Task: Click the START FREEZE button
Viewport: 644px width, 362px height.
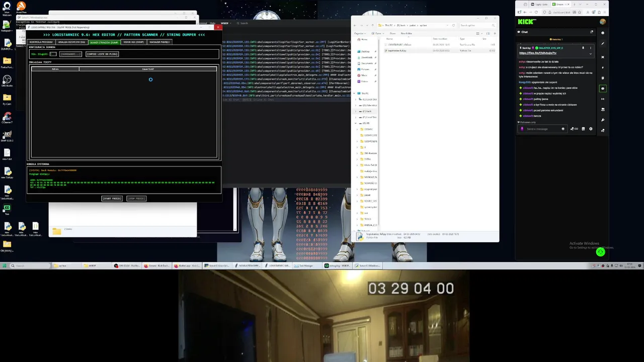Action: pyautogui.click(x=112, y=199)
